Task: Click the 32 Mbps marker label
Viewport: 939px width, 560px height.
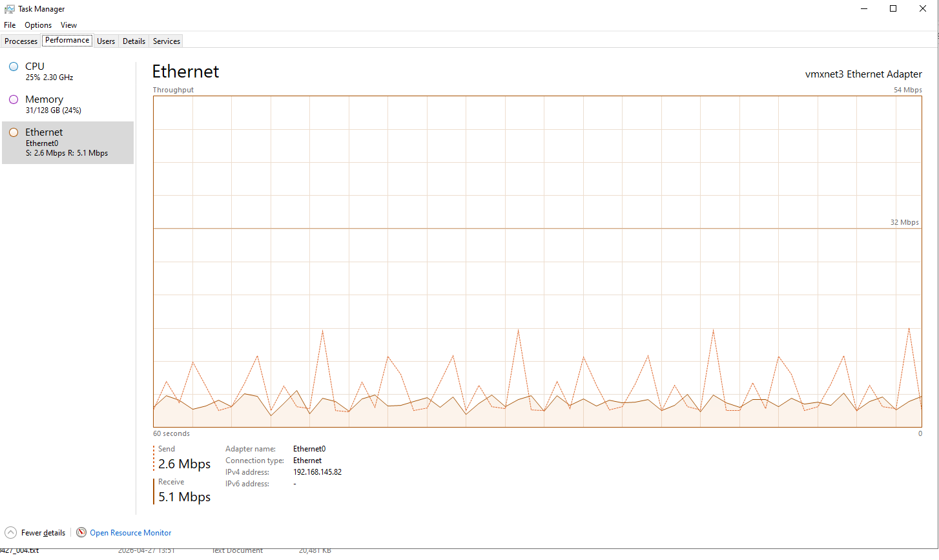Action: click(904, 222)
